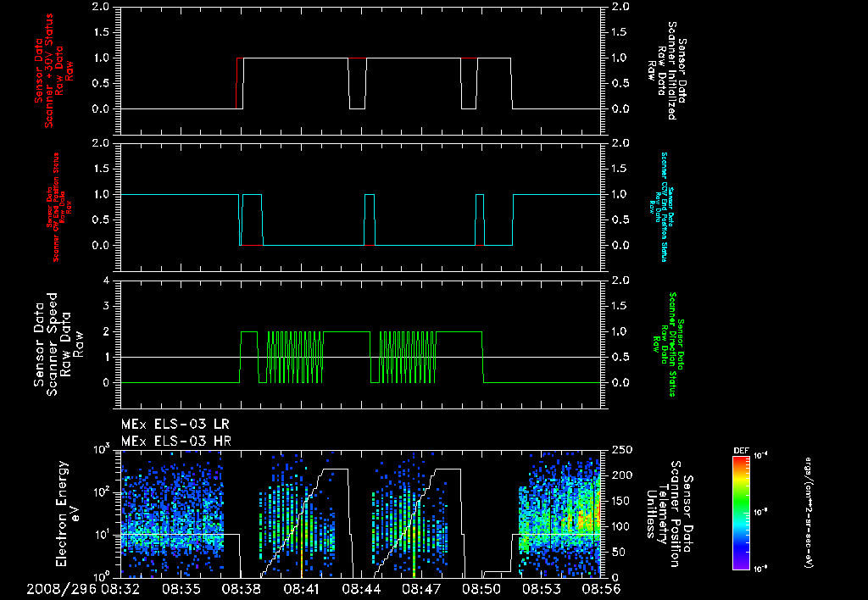Click the 08:35 time axis label
Image resolution: width=868 pixels, height=600 pixels.
181,589
